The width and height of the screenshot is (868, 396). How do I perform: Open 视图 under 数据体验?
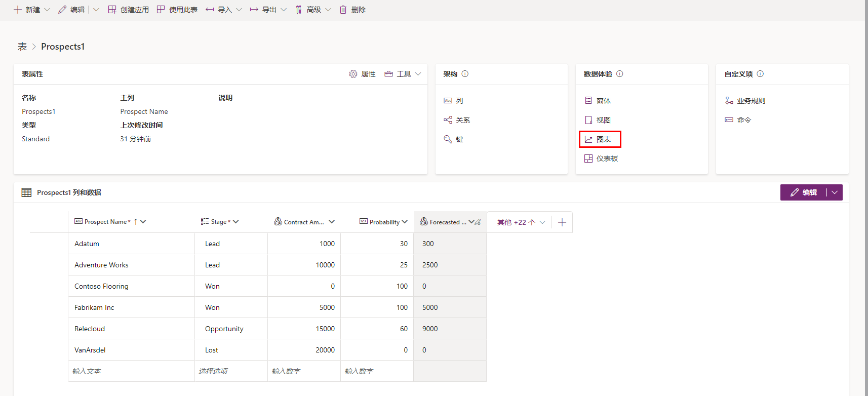(x=598, y=120)
